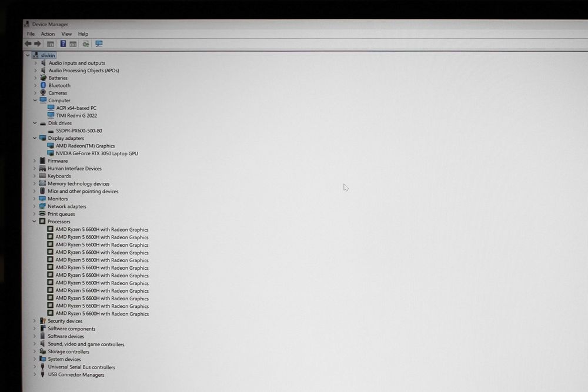Expand the Audio Processing Objects (APOs) node

36,71
